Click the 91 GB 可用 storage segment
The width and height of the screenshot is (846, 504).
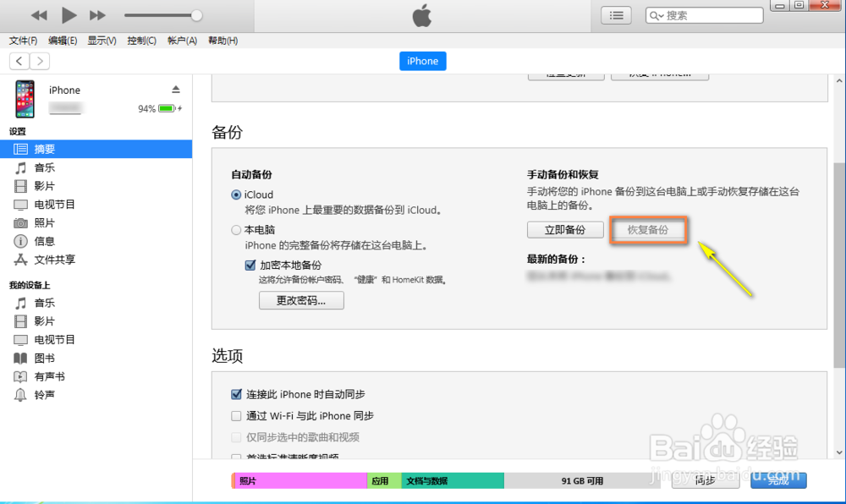582,481
